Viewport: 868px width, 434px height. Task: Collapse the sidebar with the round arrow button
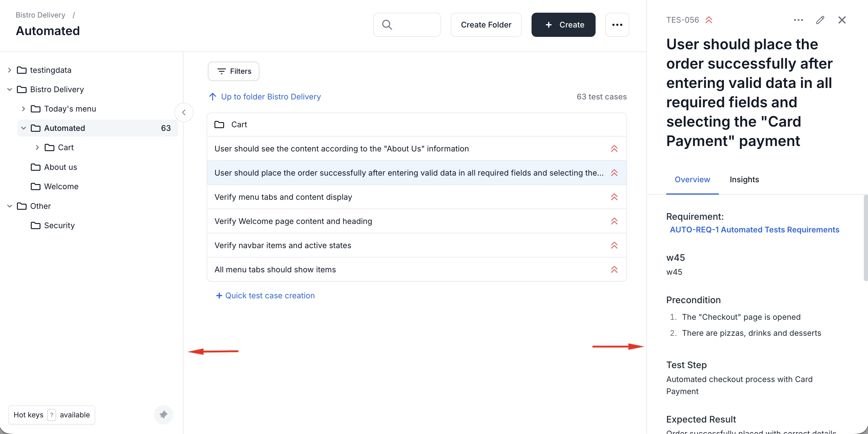(x=184, y=113)
